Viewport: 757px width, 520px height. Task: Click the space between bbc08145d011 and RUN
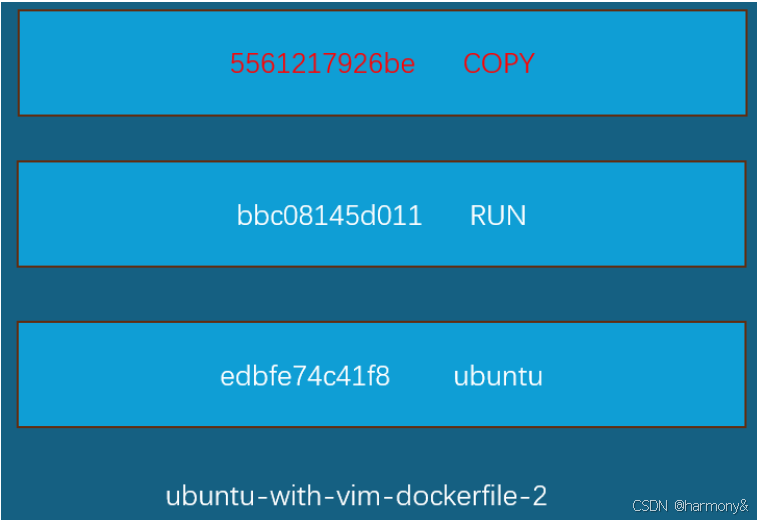(x=446, y=215)
